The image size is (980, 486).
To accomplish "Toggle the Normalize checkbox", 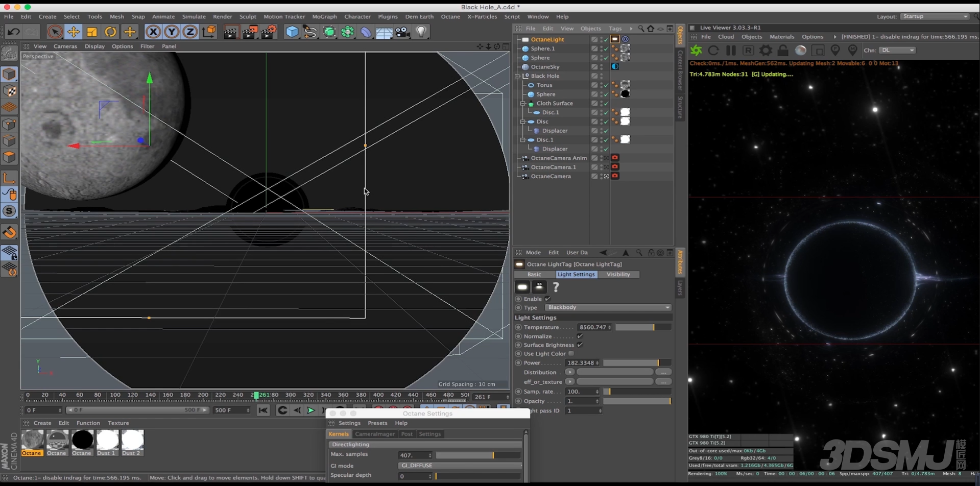I will tap(580, 336).
